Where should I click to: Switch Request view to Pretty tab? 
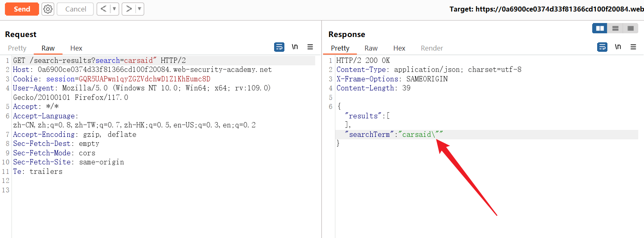17,48
